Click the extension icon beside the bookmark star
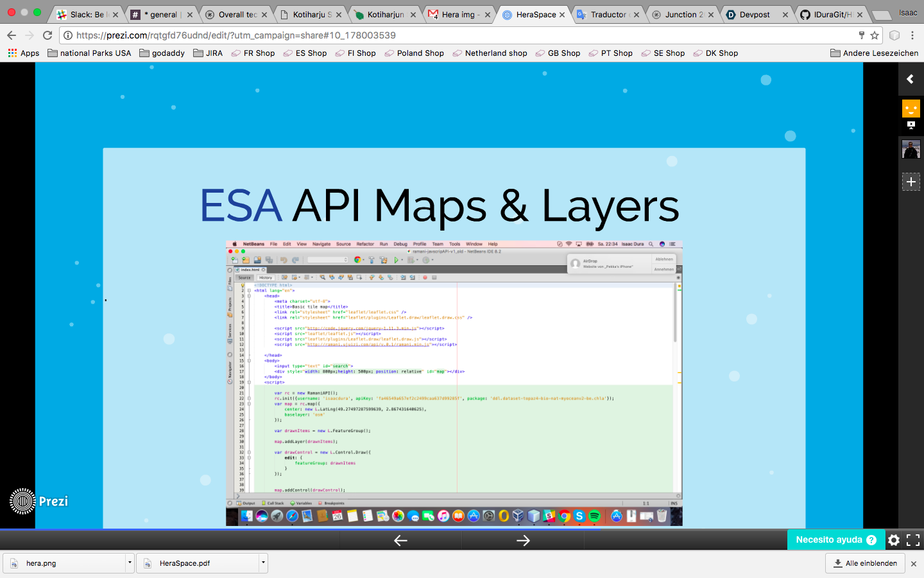 pyautogui.click(x=894, y=35)
